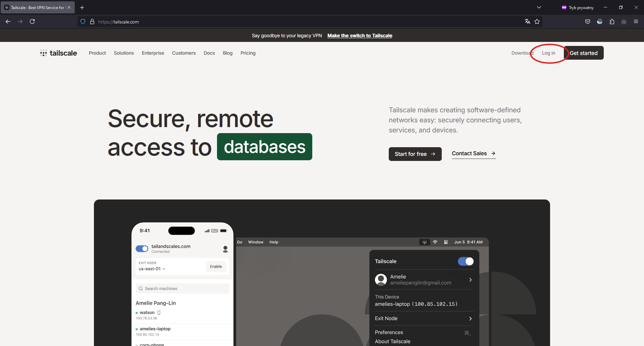644x346 pixels.
Task: Click the site padlock icon
Action: coord(92,21)
